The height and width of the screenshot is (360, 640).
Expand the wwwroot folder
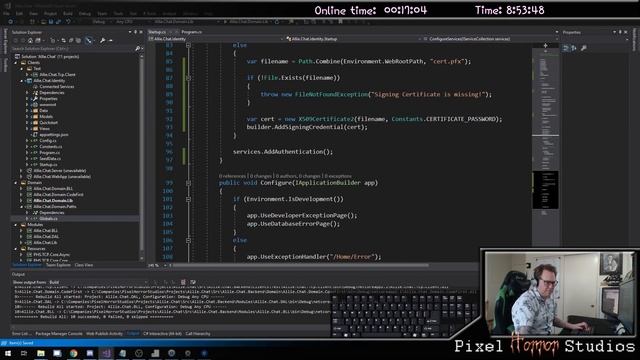[x=27, y=104]
